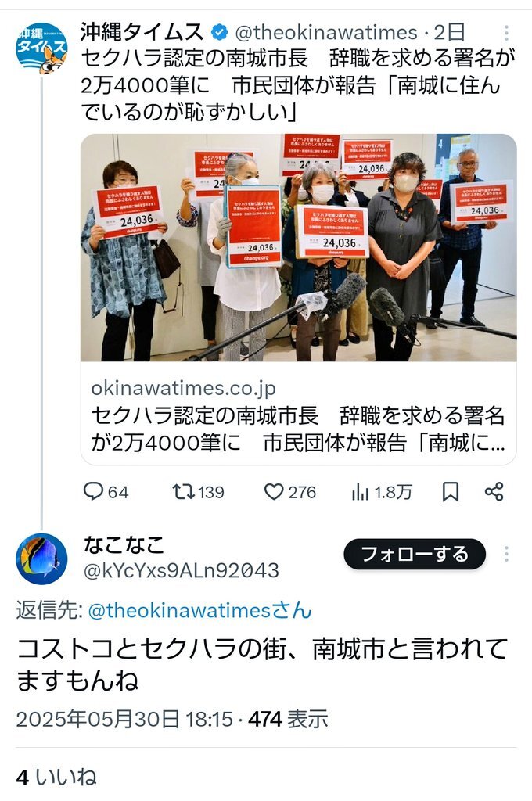Like the Okinawa Times post heart icon
Image resolution: width=532 pixels, height=801 pixels.
point(289,491)
